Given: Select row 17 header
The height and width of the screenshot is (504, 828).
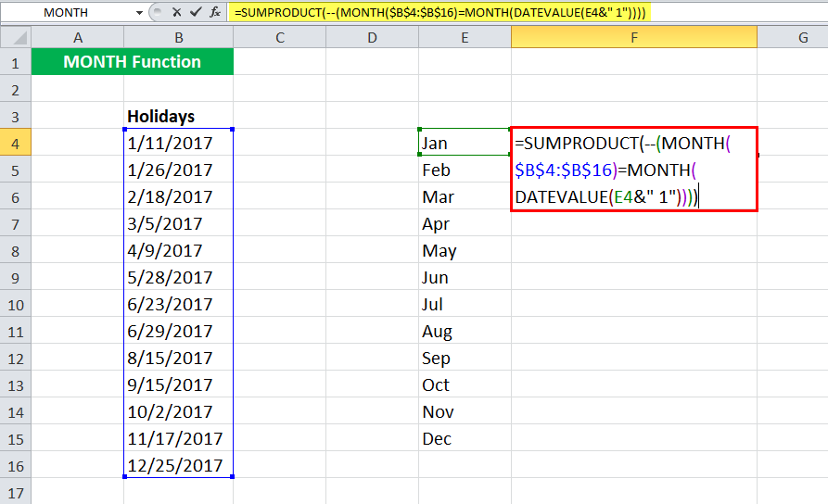Looking at the screenshot, I should coord(16,492).
